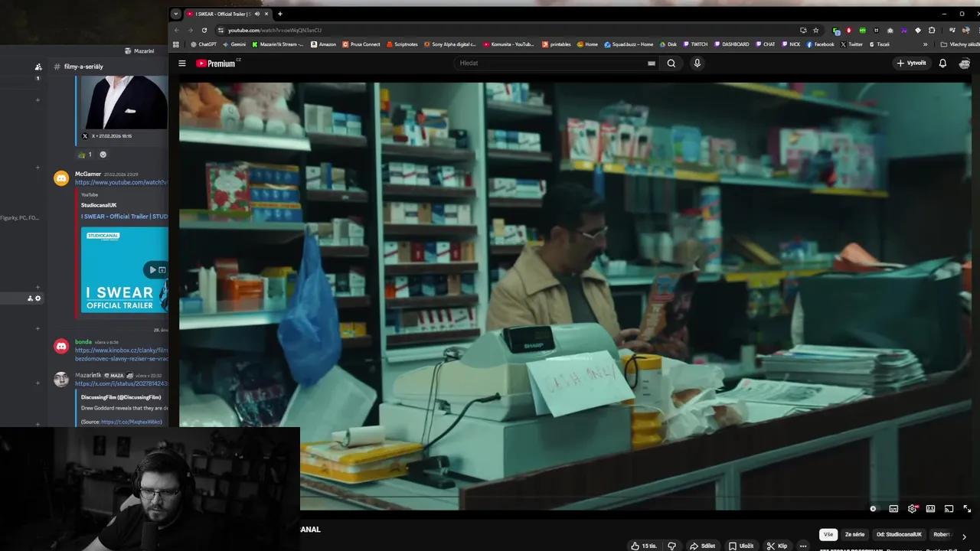980x551 pixels.
Task: Click the Klip clip button
Action: (x=776, y=546)
